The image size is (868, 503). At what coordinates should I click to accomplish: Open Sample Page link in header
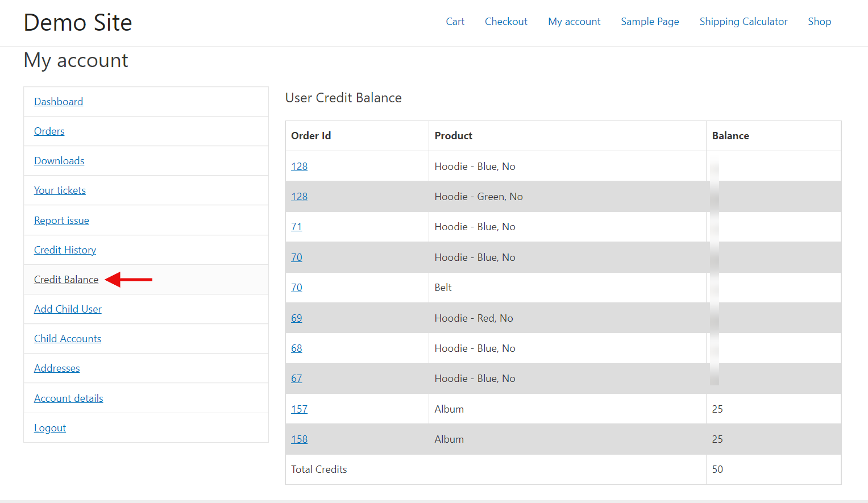coord(650,22)
